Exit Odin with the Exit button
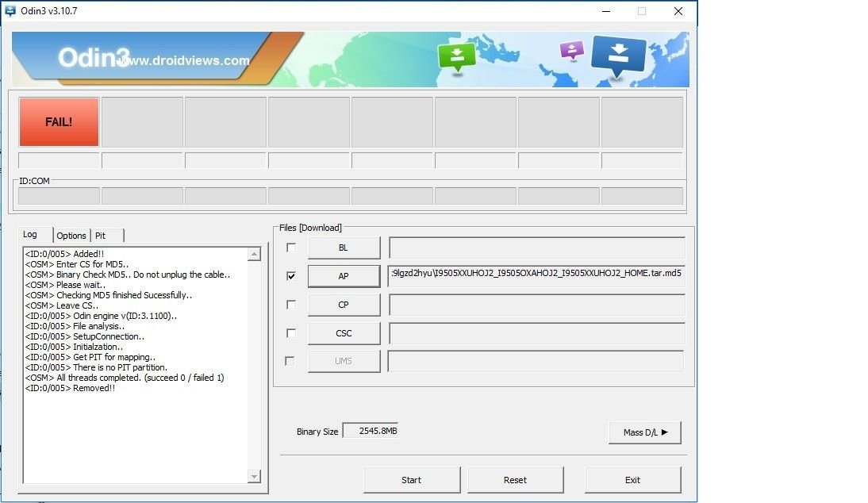This screenshot has height=503, width=868. point(632,480)
